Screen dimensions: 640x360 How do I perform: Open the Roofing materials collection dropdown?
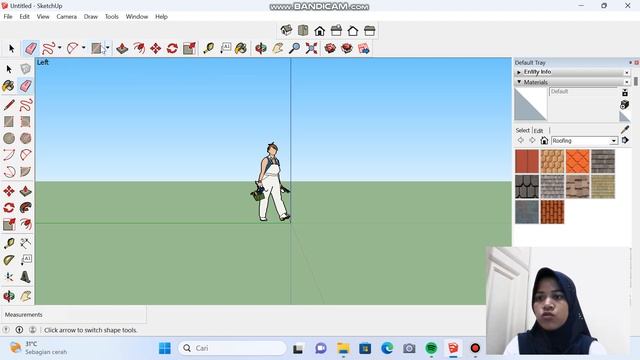tap(613, 141)
